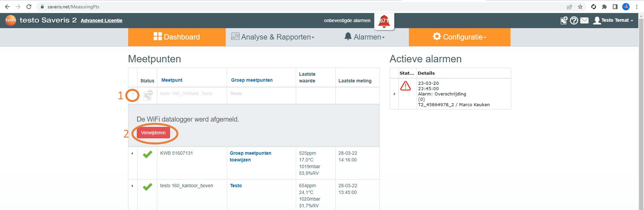Click the 28-03-22 13:45:00 measurement time
The image size is (644, 210).
click(x=348, y=189)
